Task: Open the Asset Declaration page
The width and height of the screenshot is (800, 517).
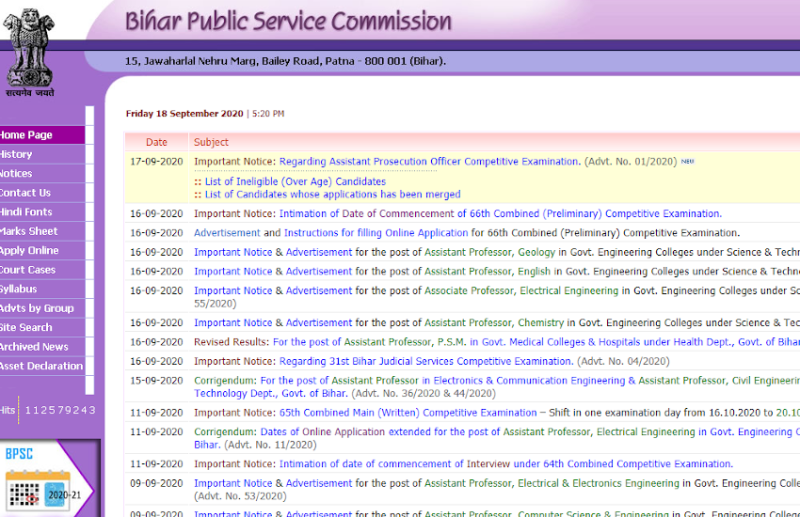Action: pyautogui.click(x=42, y=366)
